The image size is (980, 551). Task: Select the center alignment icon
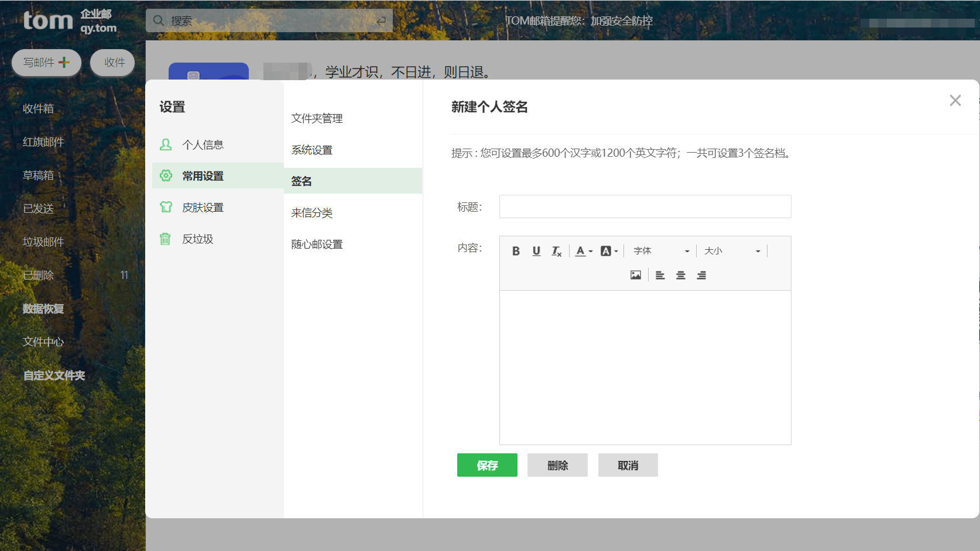tap(680, 274)
